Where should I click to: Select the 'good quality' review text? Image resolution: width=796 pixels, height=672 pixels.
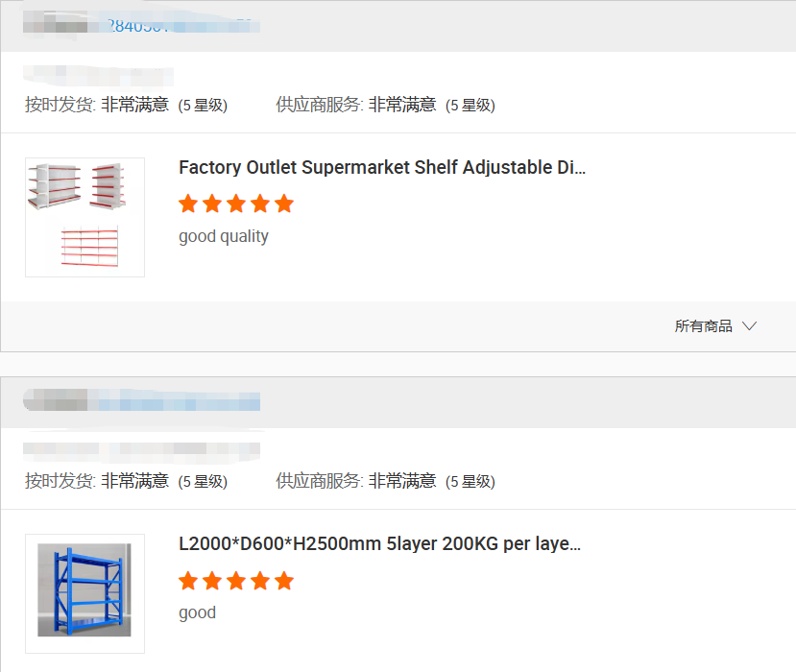[224, 236]
